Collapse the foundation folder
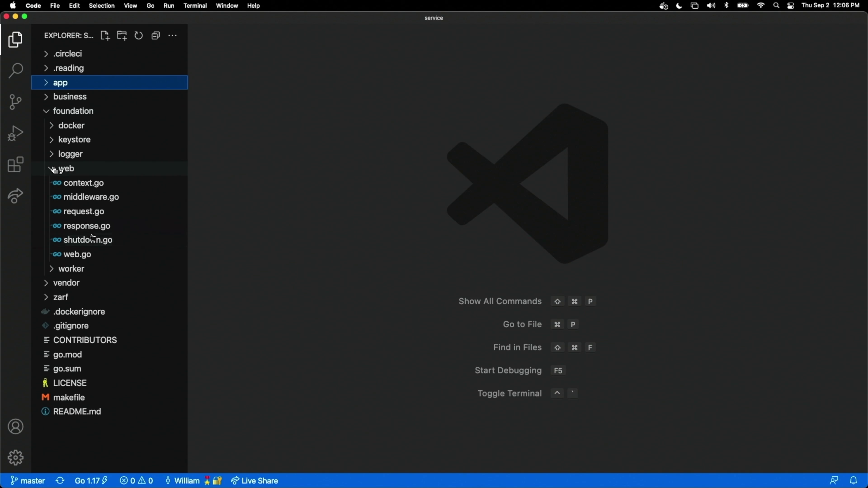868x488 pixels. pos(109,111)
